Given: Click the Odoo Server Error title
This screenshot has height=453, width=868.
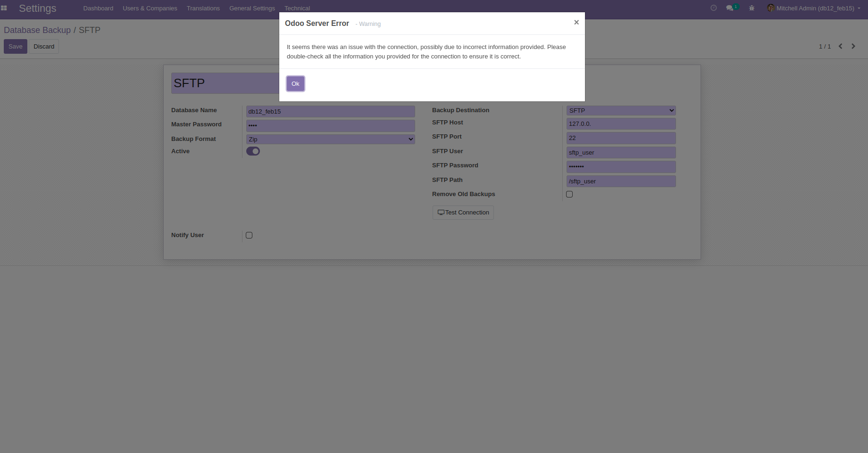Looking at the screenshot, I should pyautogui.click(x=317, y=24).
